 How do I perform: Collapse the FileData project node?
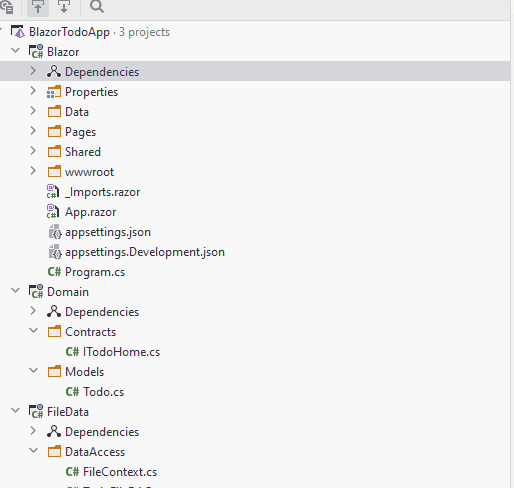click(16, 411)
